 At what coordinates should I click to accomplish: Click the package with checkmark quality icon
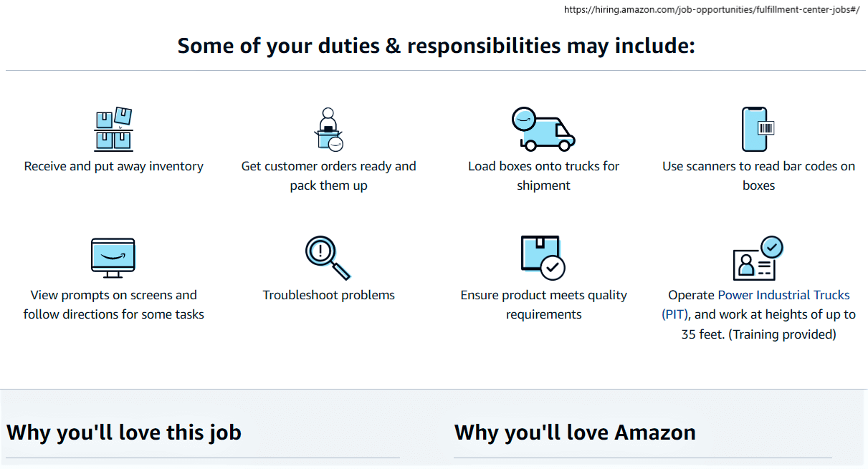[543, 258]
